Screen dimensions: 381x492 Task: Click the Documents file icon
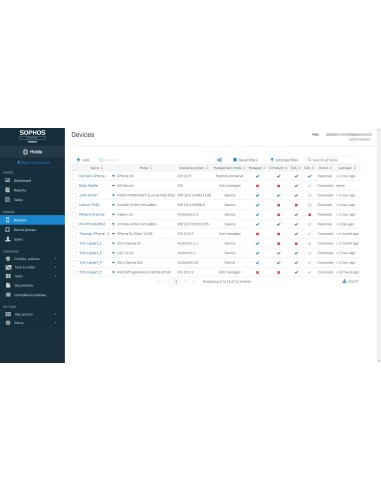(x=8, y=285)
